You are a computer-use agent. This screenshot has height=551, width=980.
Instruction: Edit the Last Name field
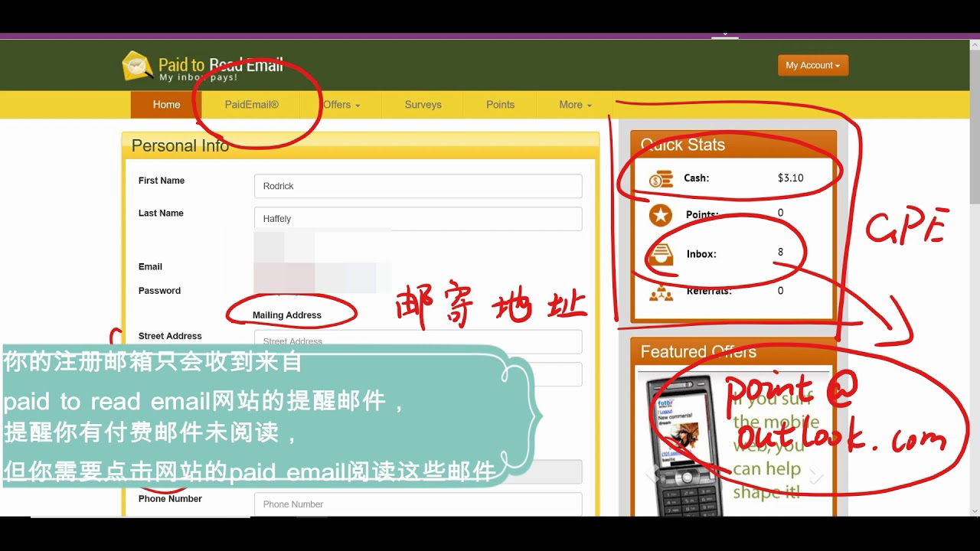point(418,219)
